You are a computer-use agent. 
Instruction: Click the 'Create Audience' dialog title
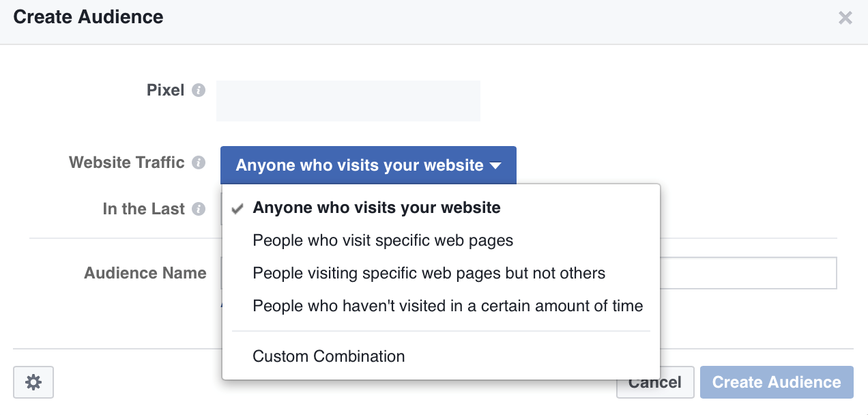coord(88,17)
